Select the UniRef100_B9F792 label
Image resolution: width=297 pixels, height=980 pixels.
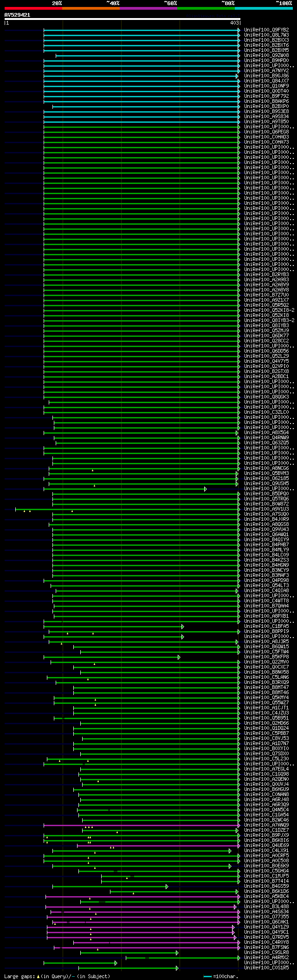point(266,96)
